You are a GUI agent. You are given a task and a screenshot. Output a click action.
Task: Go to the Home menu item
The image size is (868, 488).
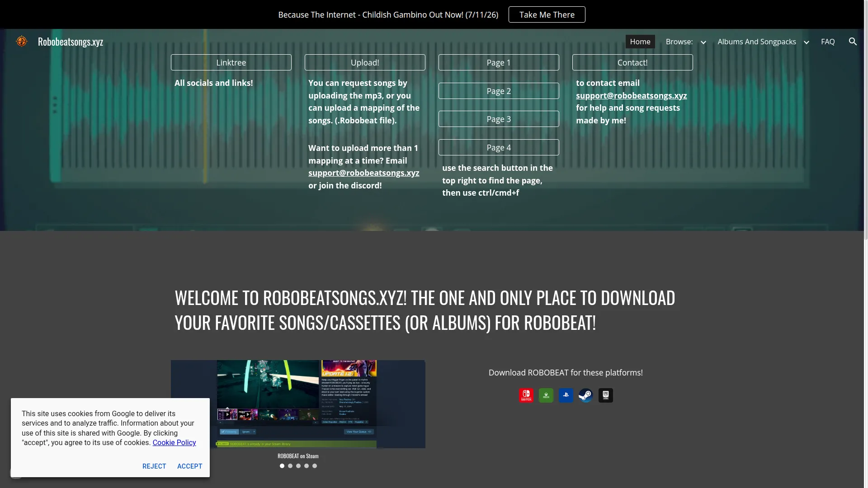(x=640, y=42)
